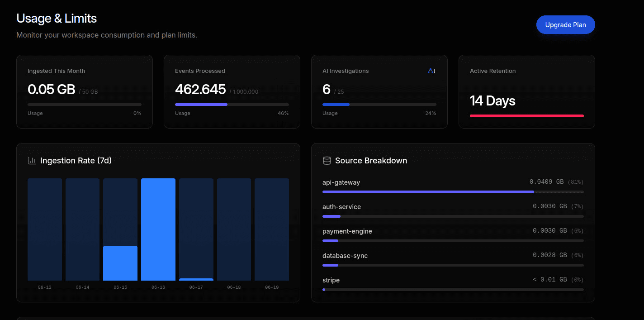The width and height of the screenshot is (644, 320).
Task: Click the 06-16 date axis label
Action: pos(158,287)
